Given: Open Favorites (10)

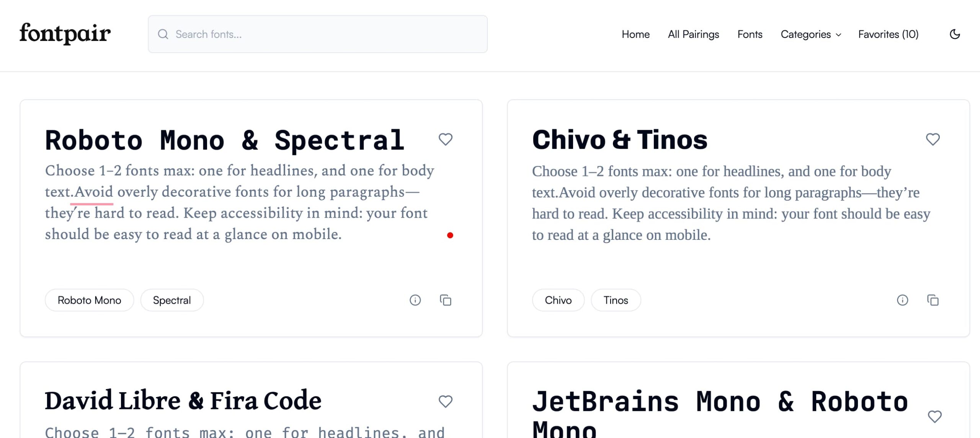Looking at the screenshot, I should 889,34.
